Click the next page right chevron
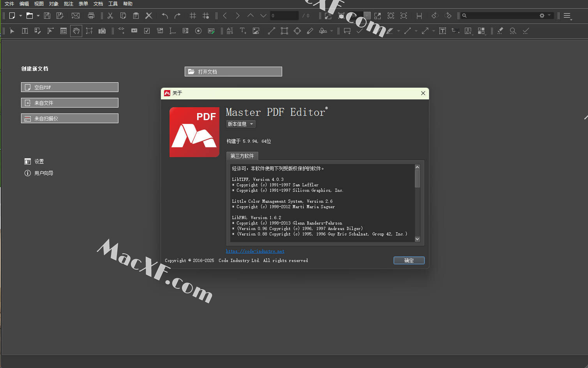588x368 pixels. [238, 16]
